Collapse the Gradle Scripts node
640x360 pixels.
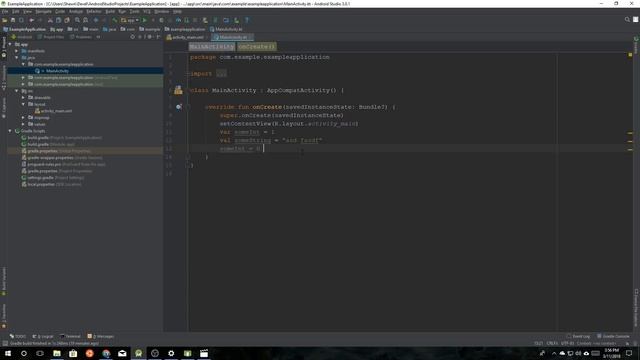10,131
